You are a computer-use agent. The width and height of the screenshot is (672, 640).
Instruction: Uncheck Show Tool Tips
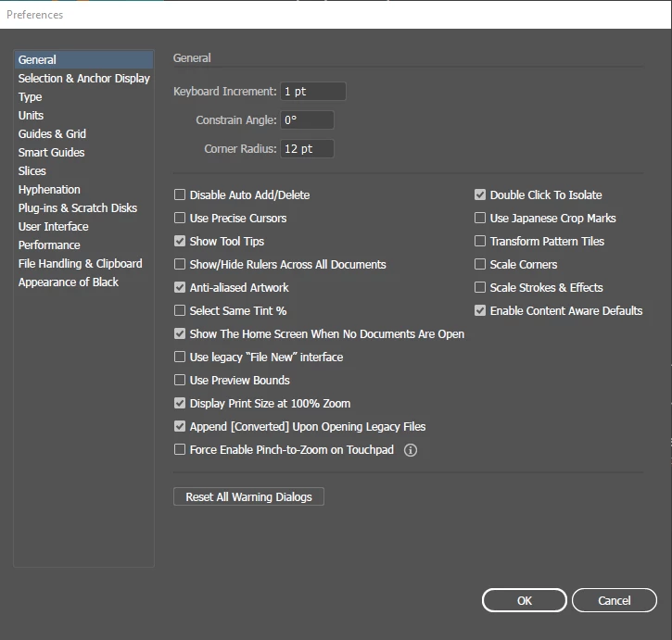coord(180,241)
